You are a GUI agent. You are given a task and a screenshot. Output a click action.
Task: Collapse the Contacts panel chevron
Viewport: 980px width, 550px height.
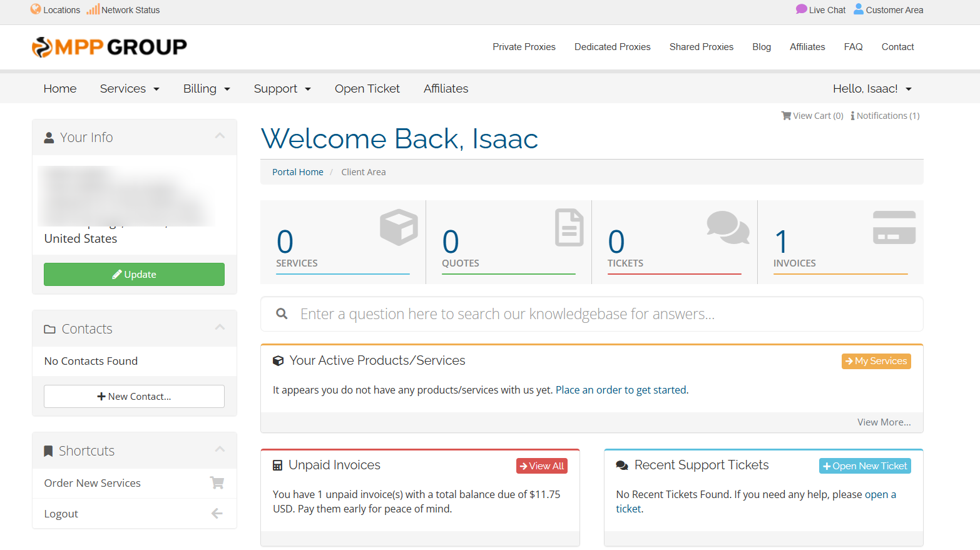point(220,327)
